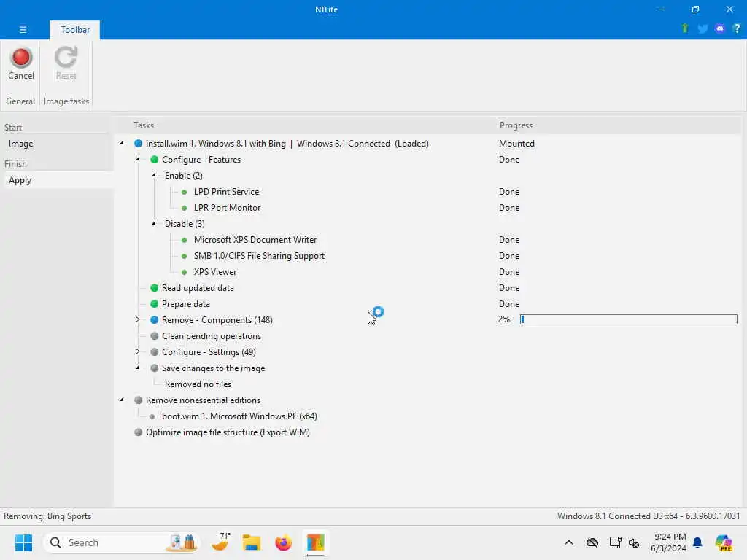Click green dot beside Read updated data
The image size is (747, 560).
[x=155, y=287]
